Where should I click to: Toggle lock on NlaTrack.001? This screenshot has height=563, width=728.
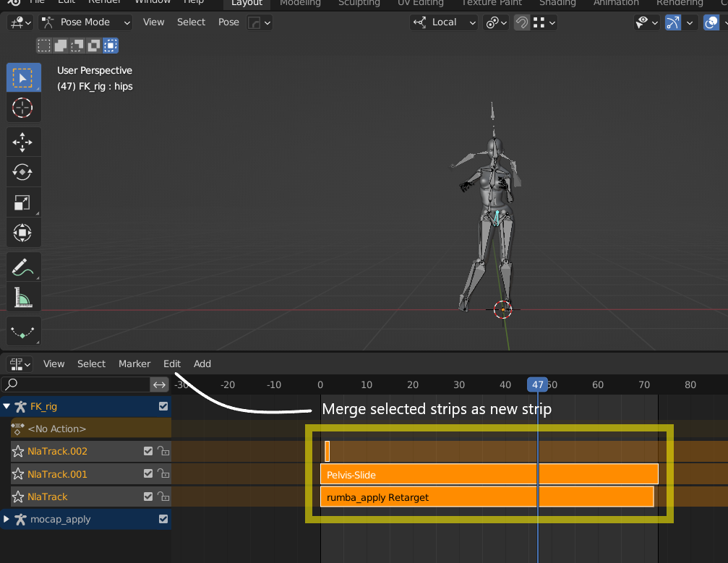tap(163, 473)
